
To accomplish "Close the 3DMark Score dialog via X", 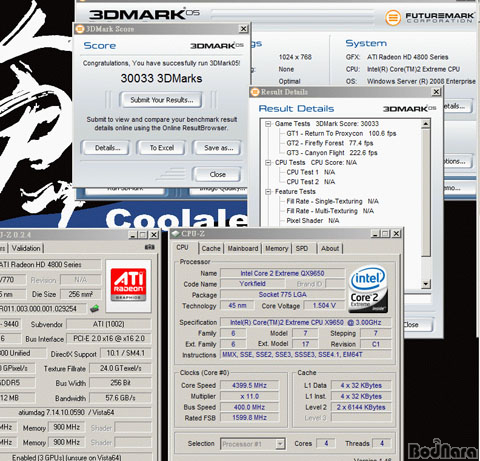I will click(x=244, y=29).
